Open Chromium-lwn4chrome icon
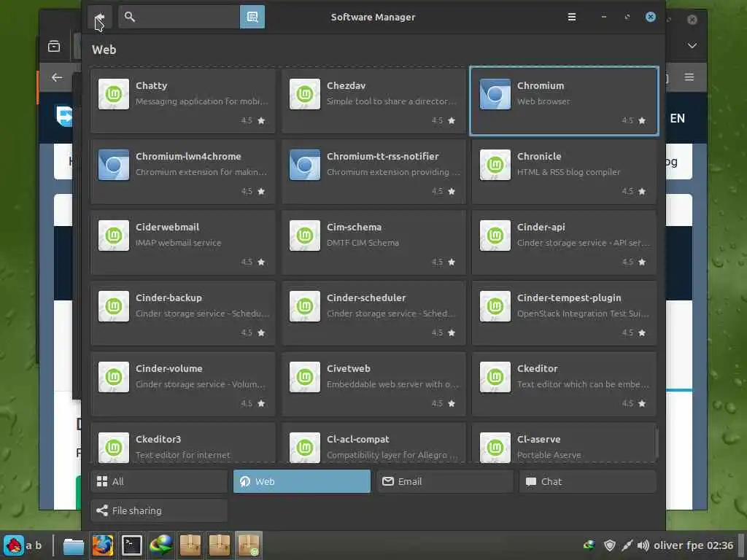This screenshot has height=560, width=747. [114, 165]
